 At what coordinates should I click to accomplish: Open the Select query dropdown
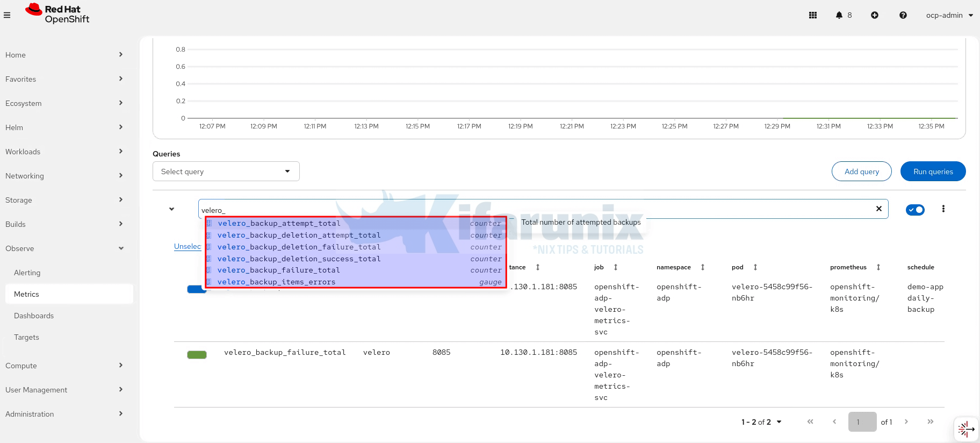click(226, 172)
